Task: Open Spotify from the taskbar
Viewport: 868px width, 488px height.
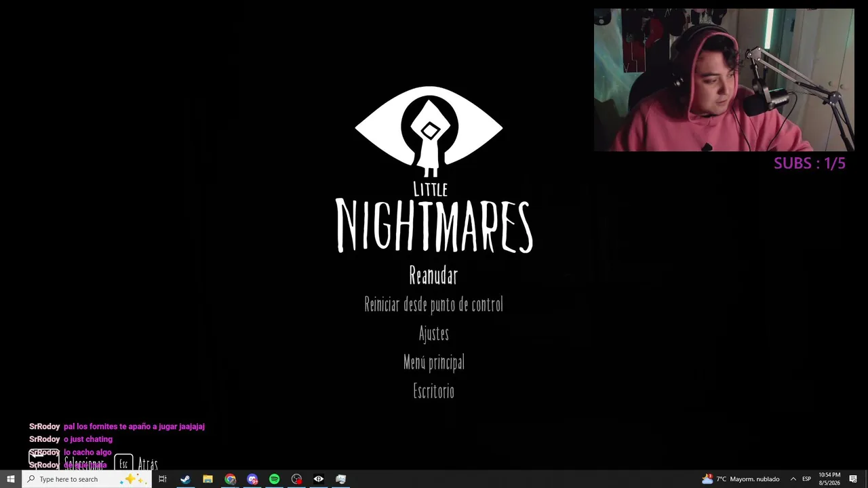Action: 274,479
